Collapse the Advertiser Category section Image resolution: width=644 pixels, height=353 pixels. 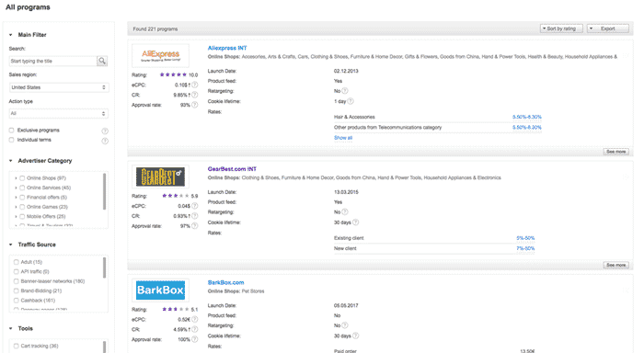pos(11,161)
